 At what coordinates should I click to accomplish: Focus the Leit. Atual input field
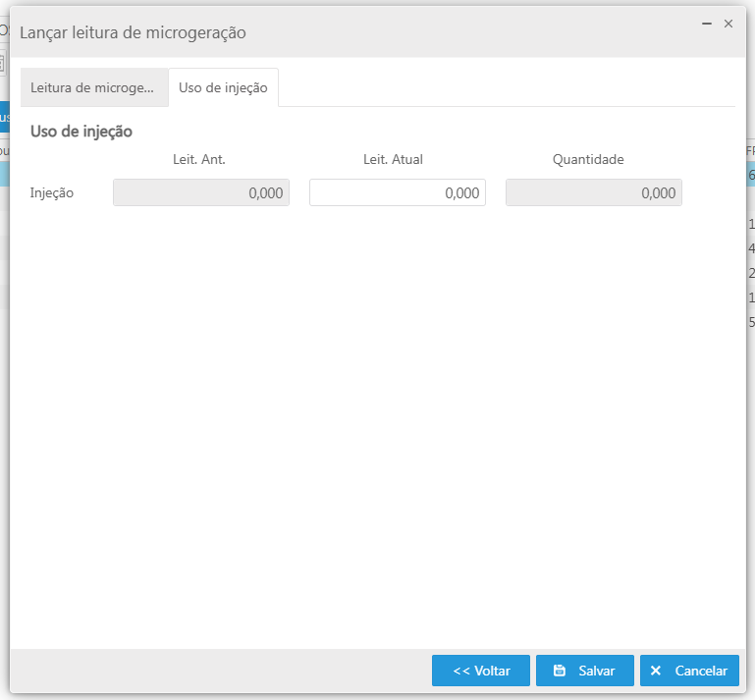click(398, 192)
